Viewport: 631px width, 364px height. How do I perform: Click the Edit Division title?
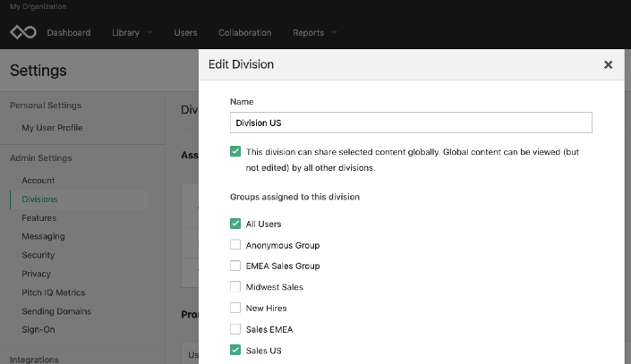(x=241, y=64)
